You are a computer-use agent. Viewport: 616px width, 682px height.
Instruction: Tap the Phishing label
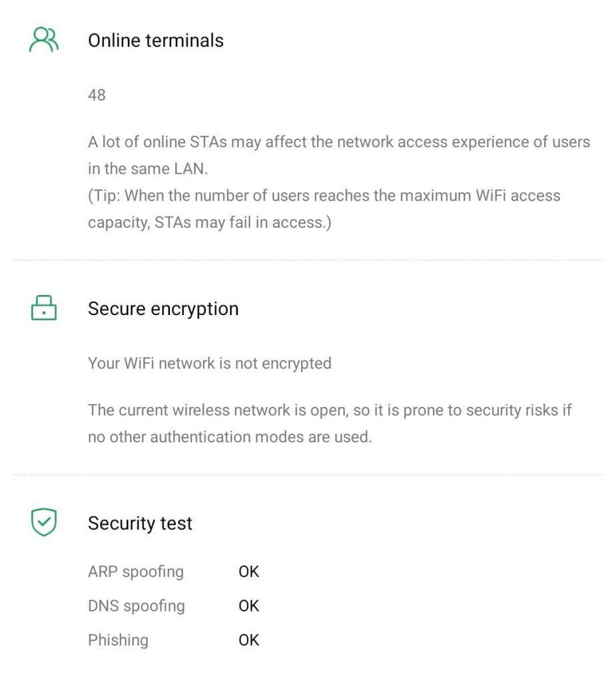pos(118,640)
